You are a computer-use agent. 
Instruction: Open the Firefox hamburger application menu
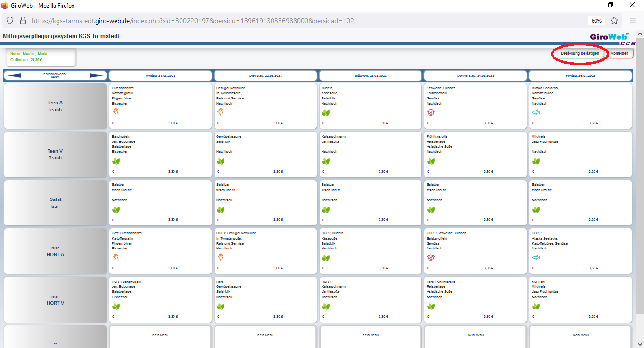633,21
